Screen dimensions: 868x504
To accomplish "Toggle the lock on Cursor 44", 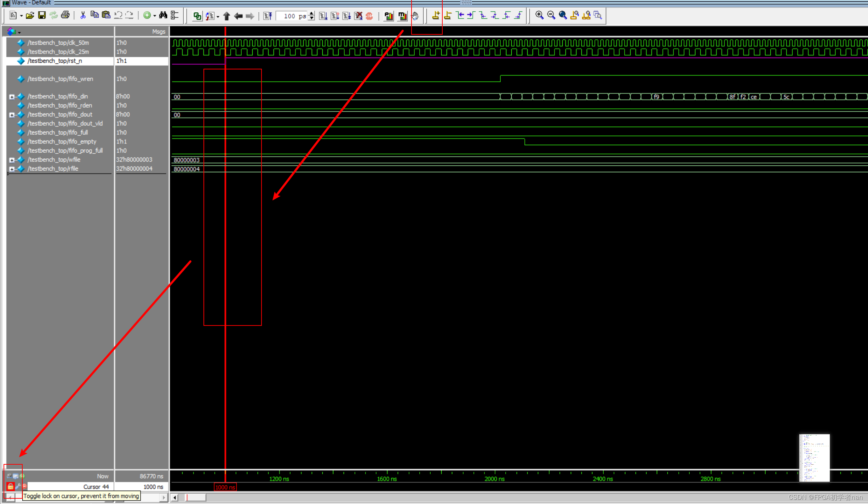I will [x=10, y=486].
